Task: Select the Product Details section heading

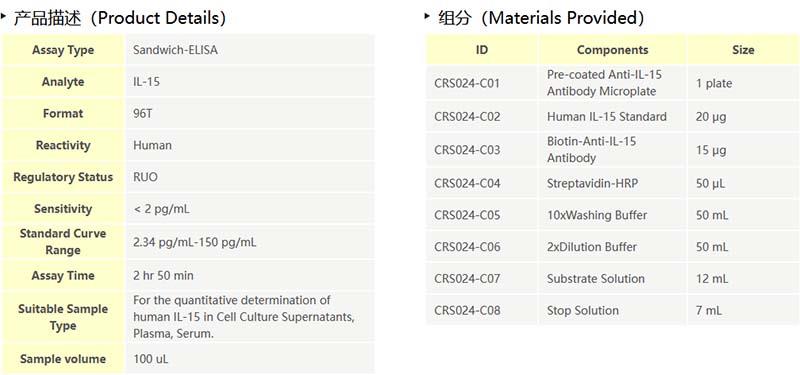Action: pyautogui.click(x=120, y=18)
